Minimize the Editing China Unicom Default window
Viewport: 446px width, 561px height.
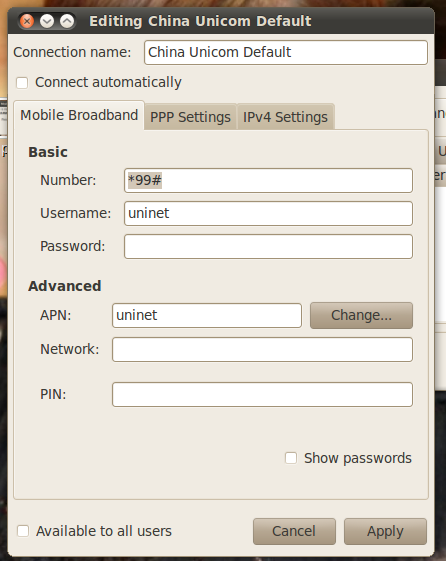point(47,21)
